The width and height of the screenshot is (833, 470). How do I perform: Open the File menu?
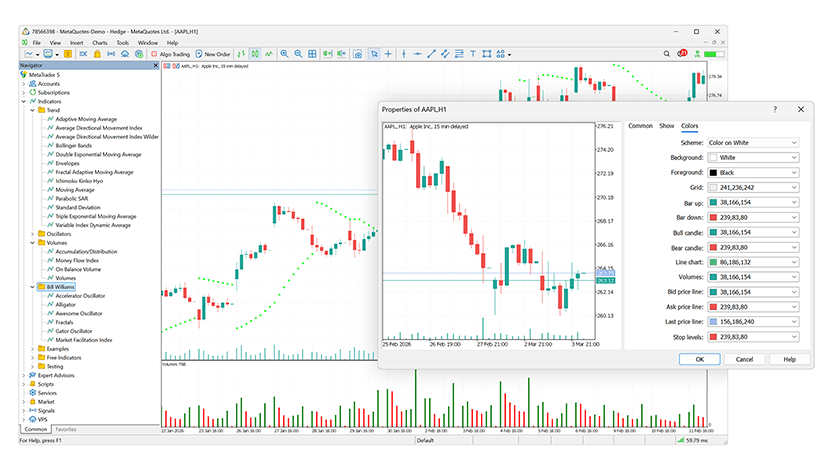[x=37, y=42]
